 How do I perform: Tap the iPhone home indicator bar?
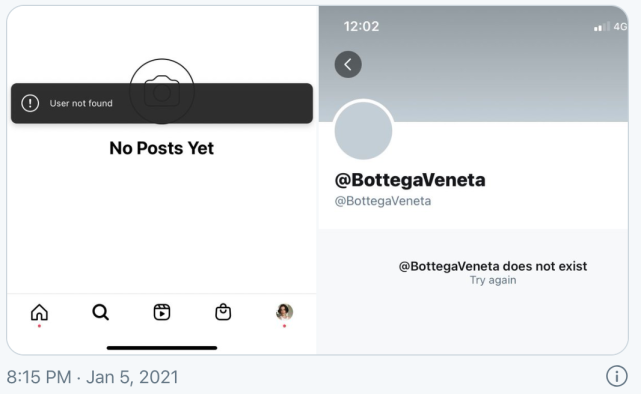(x=162, y=348)
